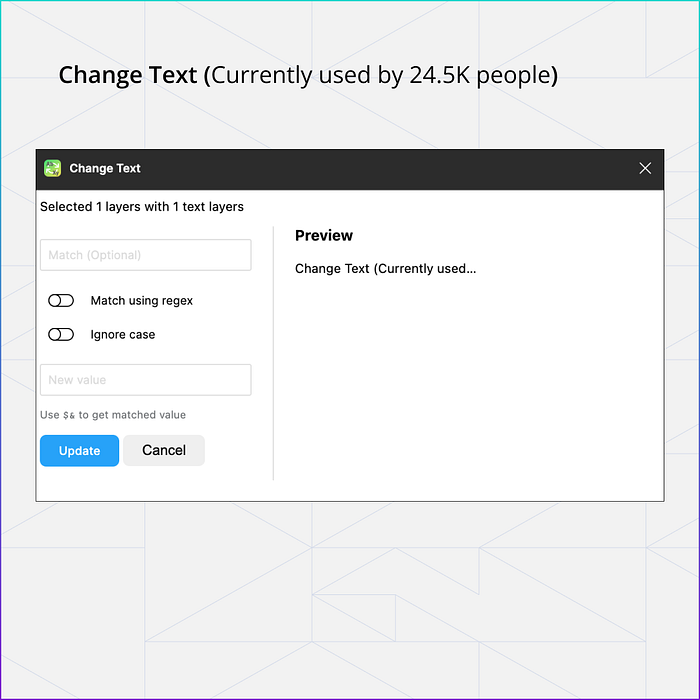The width and height of the screenshot is (700, 700).
Task: Click the "Match using regex" label text
Action: click(142, 300)
